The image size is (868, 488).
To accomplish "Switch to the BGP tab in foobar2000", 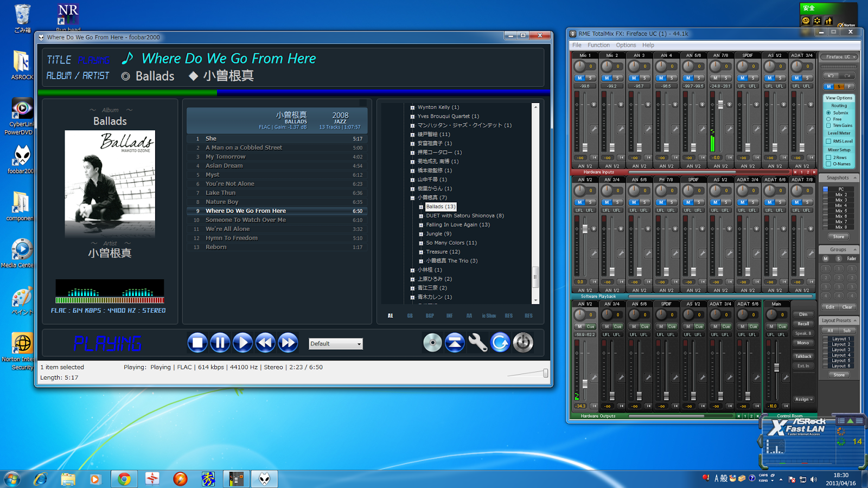I will (430, 316).
